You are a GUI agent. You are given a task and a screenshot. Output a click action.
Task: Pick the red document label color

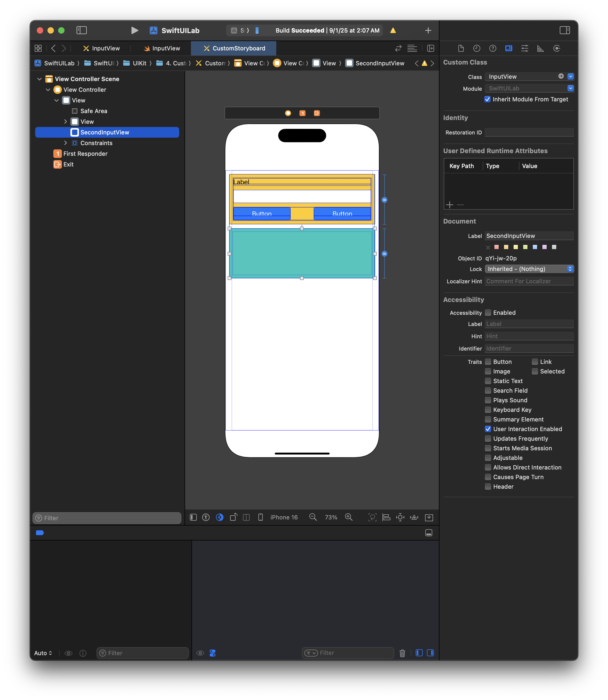click(x=496, y=247)
